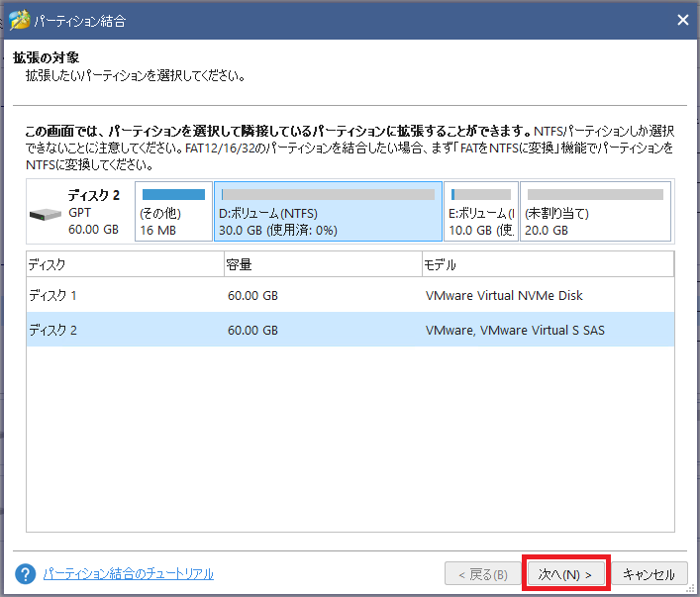Click the ディスク column header
The height and width of the screenshot is (597, 700).
[125, 264]
